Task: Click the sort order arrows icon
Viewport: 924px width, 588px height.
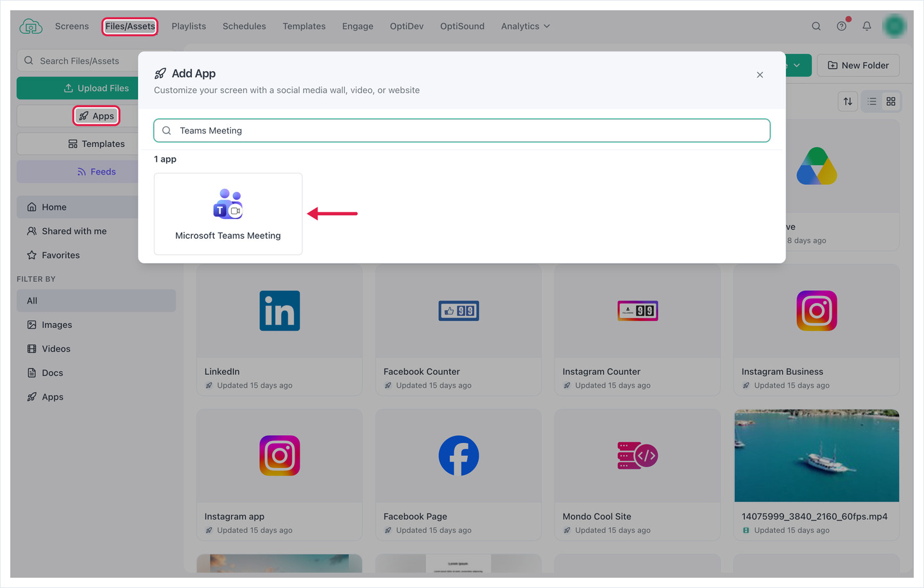Action: pyautogui.click(x=848, y=101)
